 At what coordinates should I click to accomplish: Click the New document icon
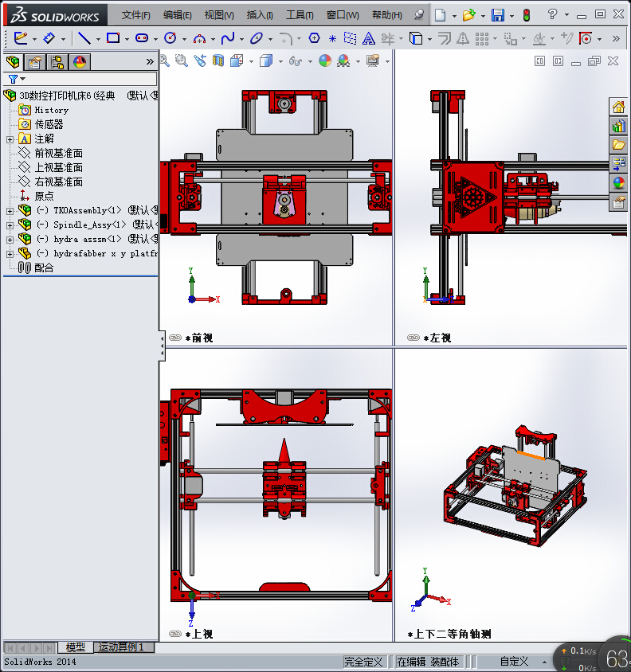pos(440,15)
